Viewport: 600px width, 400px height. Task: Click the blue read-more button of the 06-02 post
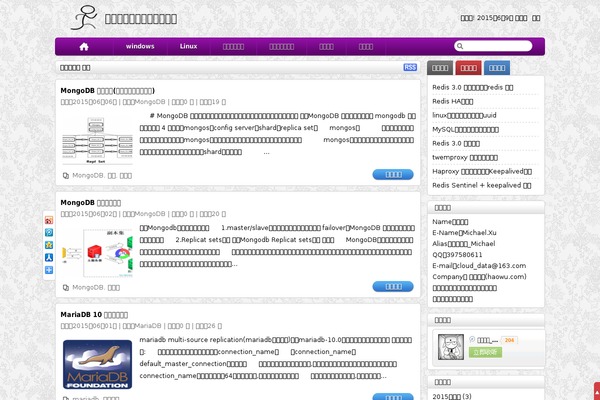pyautogui.click(x=393, y=286)
